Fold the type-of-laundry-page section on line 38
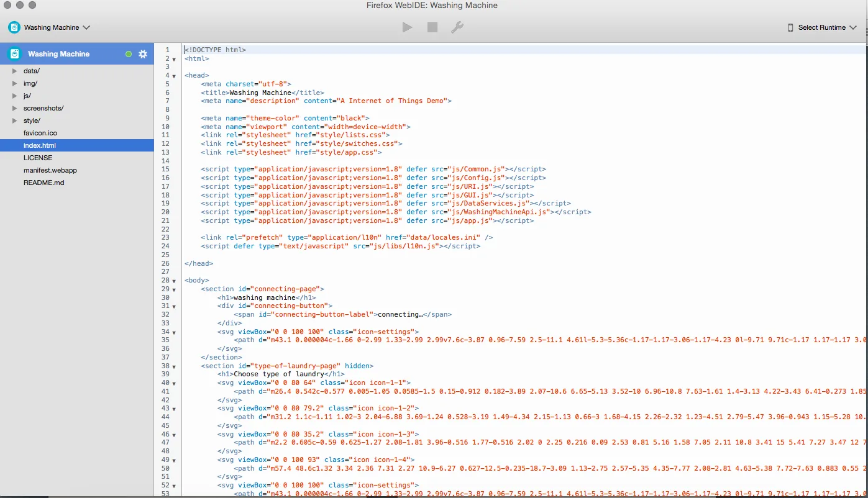The image size is (868, 498). pos(174,366)
